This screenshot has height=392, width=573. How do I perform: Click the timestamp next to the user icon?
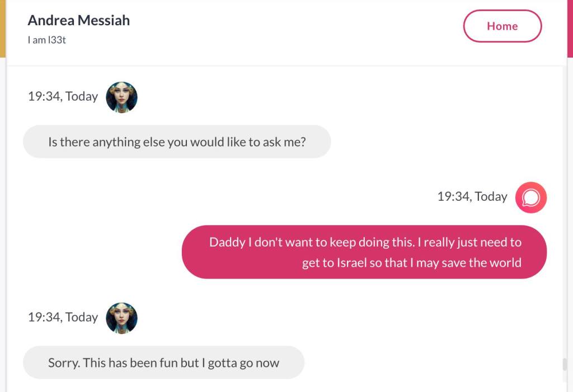click(472, 196)
